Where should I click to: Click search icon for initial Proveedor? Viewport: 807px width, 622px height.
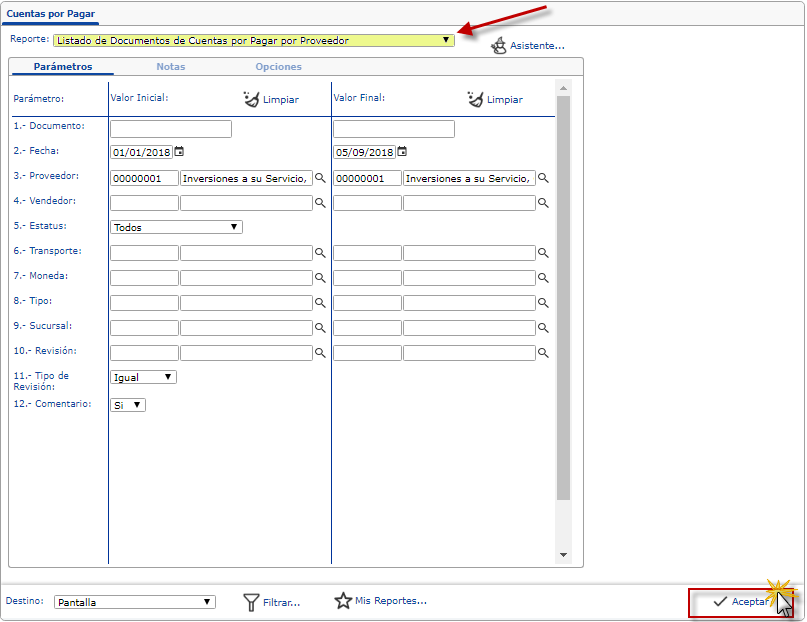[x=321, y=177]
